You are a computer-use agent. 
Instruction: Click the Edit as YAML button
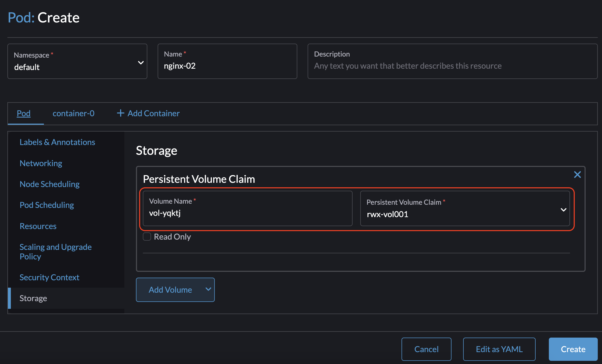pyautogui.click(x=499, y=349)
